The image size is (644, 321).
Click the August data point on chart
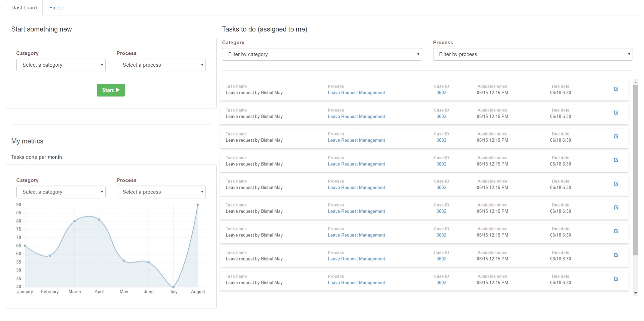[198, 205]
